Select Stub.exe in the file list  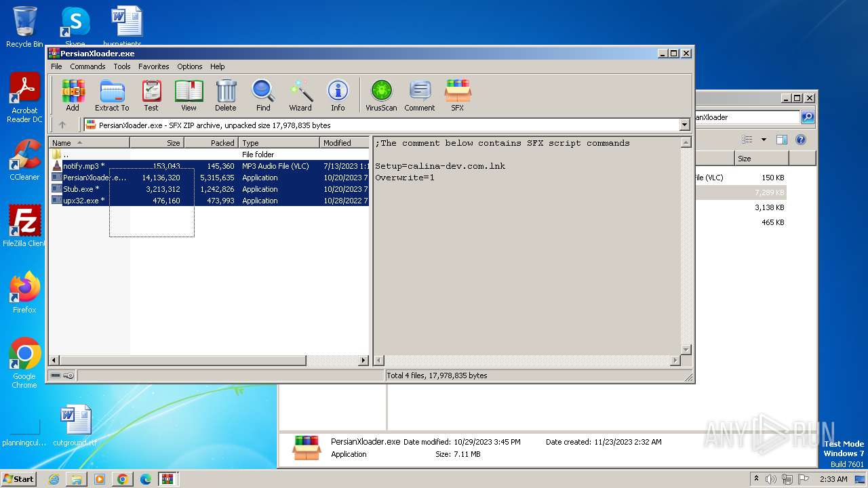pyautogui.click(x=209, y=189)
